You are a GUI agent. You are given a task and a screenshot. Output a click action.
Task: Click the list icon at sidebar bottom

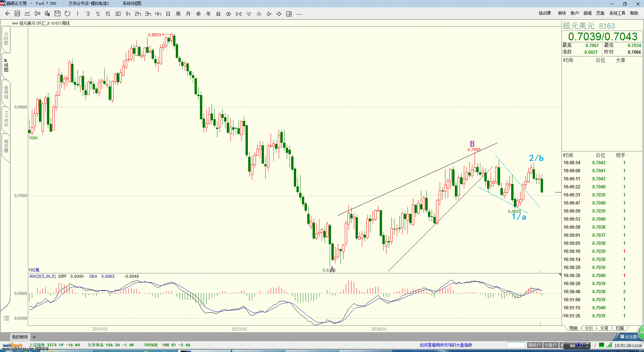pyautogui.click(x=6, y=318)
